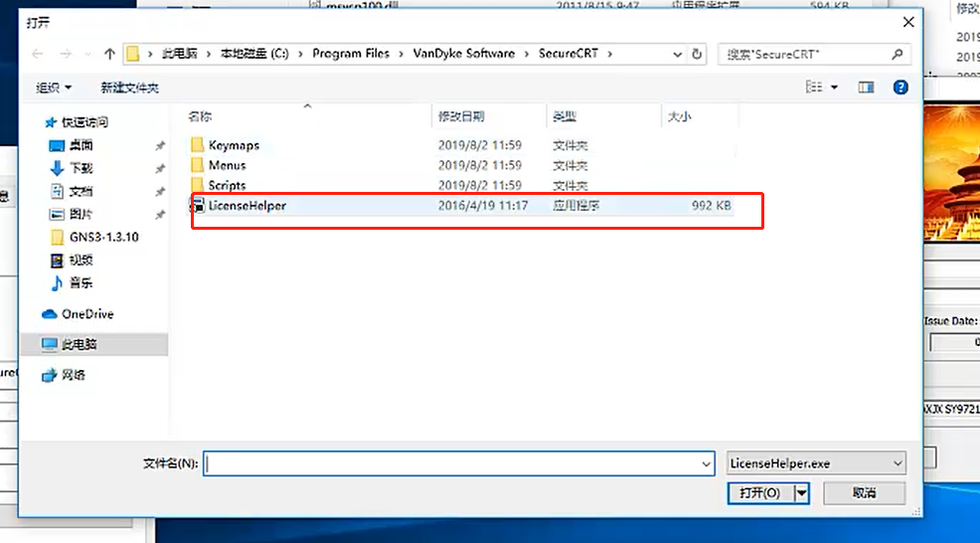Unpin 桌面 via its pin icon

[160, 146]
